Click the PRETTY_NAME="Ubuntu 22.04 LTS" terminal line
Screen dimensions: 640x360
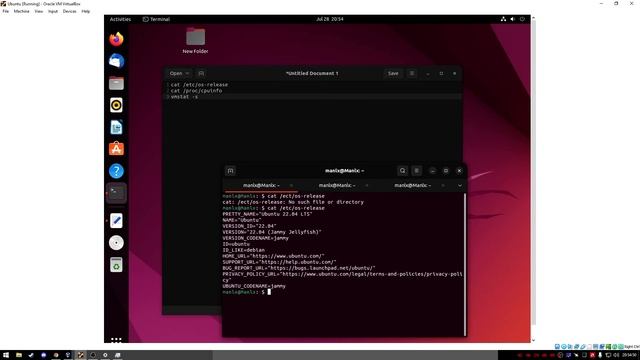click(x=267, y=214)
